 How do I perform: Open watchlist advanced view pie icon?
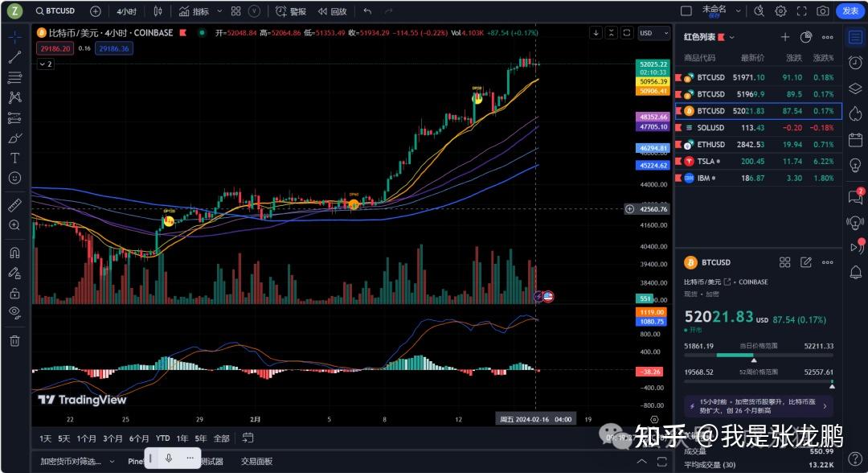(806, 37)
